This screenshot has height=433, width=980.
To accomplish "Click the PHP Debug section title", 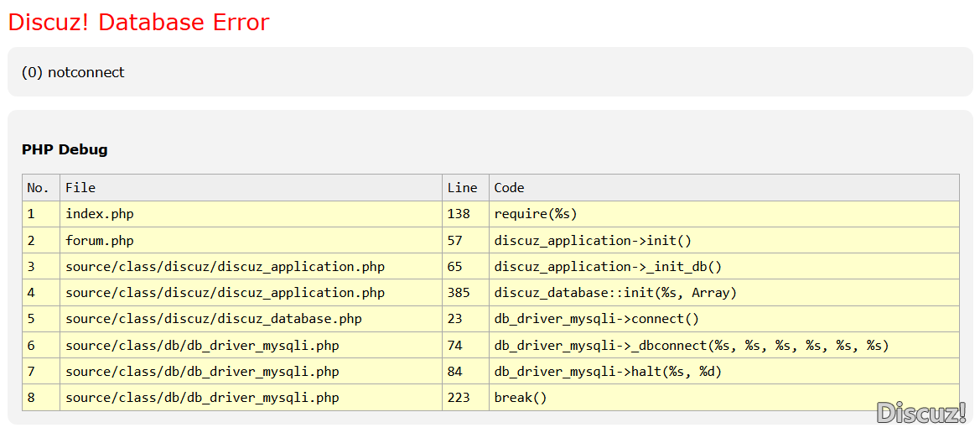I will coord(65,149).
